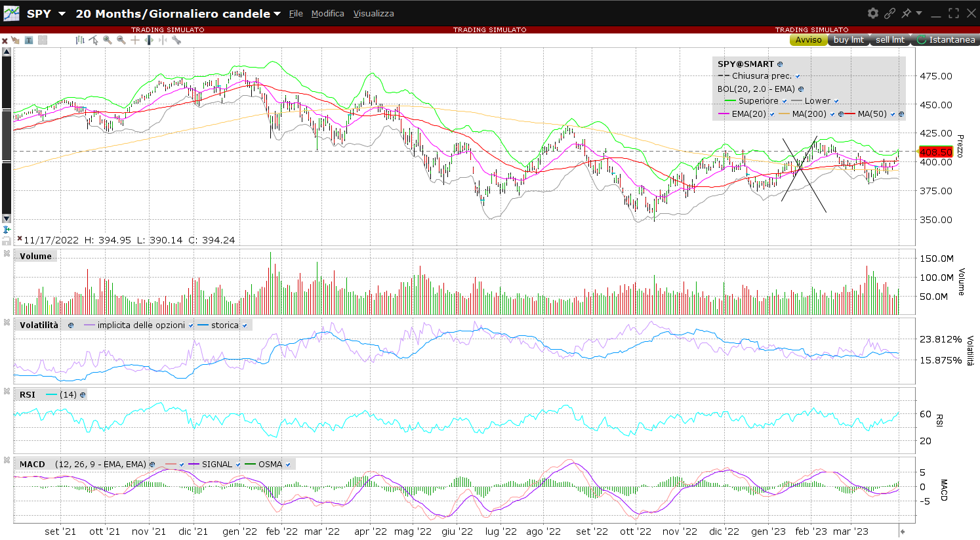Toggle Lower band visibility checkbox
This screenshot has width=980, height=540.
[x=836, y=102]
